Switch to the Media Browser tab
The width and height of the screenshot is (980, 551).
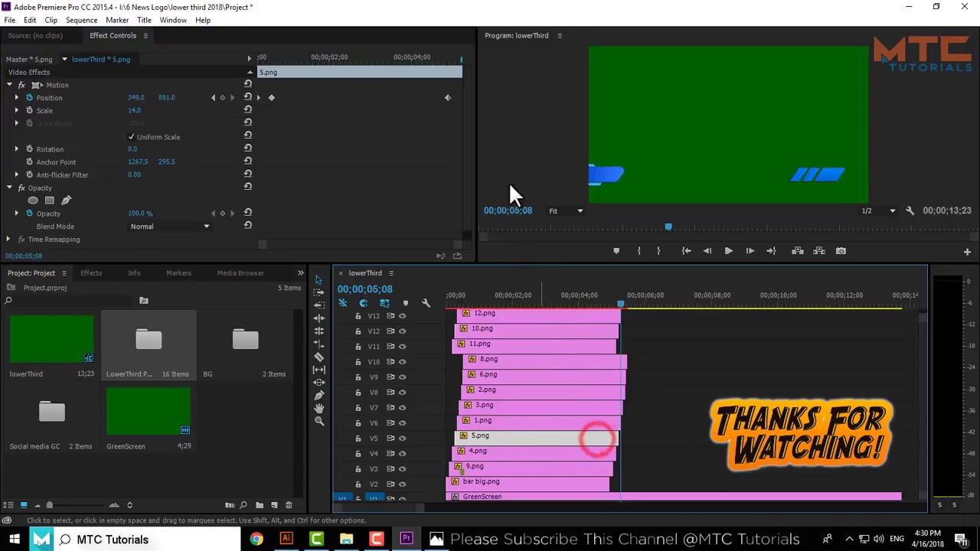tap(240, 272)
